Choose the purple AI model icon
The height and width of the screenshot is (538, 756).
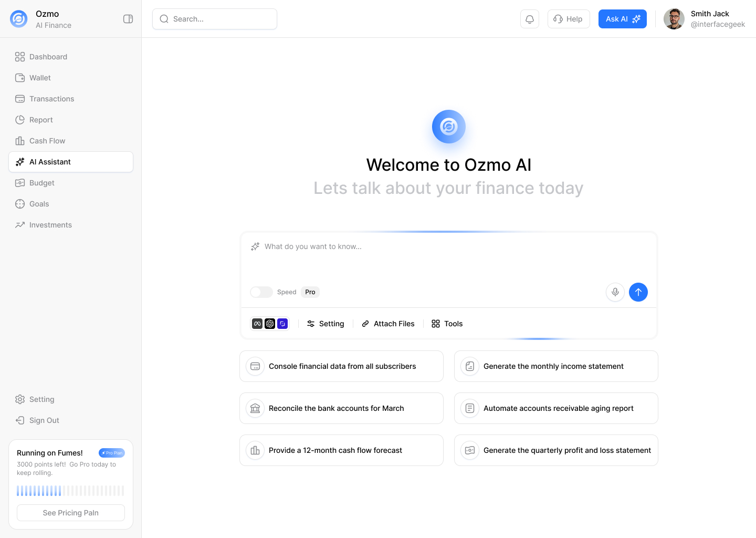[282, 324]
